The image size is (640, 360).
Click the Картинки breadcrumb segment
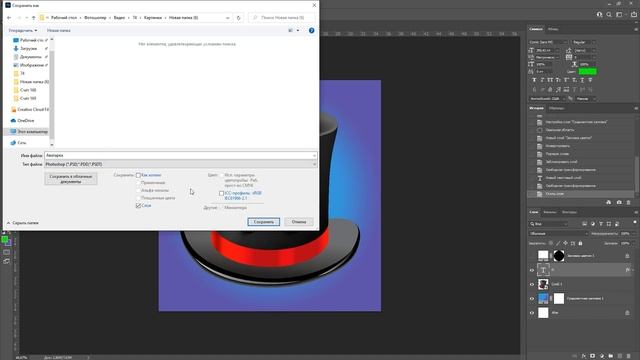[x=153, y=18]
